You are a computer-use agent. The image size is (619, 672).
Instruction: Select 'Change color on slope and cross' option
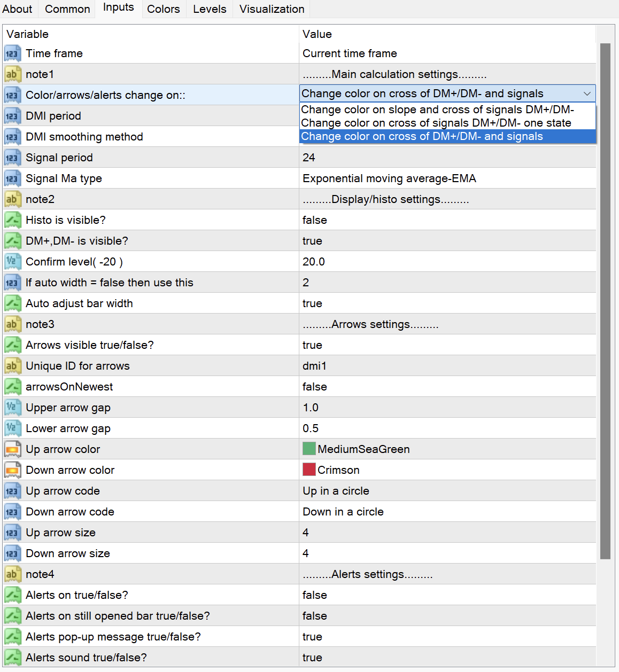point(437,110)
